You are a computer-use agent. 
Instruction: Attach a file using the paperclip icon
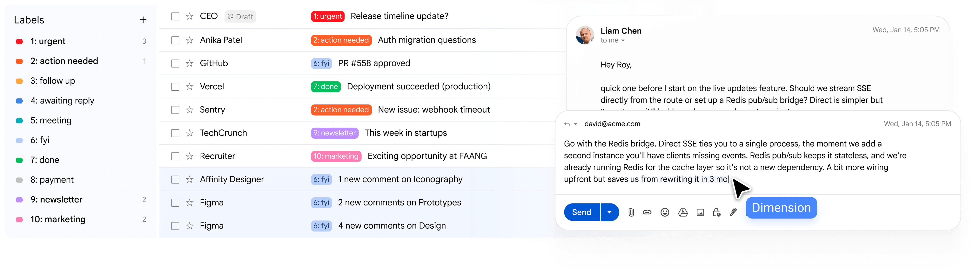(632, 212)
